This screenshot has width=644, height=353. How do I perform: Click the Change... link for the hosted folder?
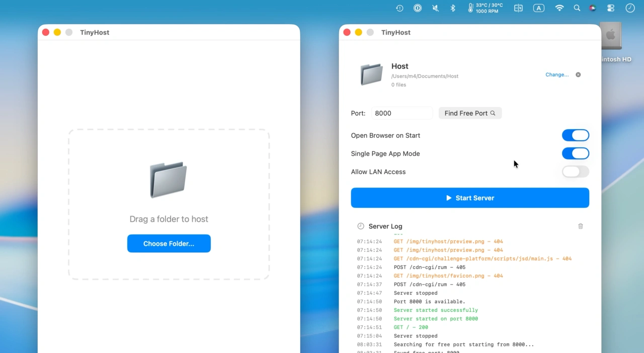[x=556, y=74]
